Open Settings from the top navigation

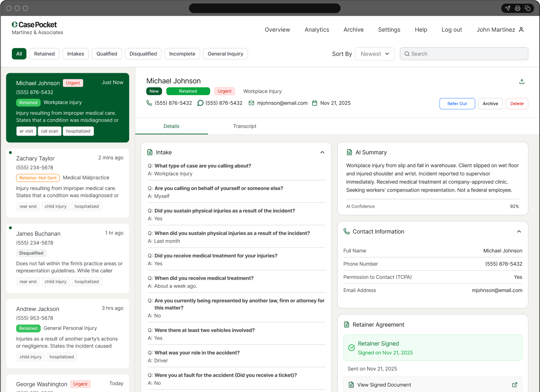coord(389,30)
